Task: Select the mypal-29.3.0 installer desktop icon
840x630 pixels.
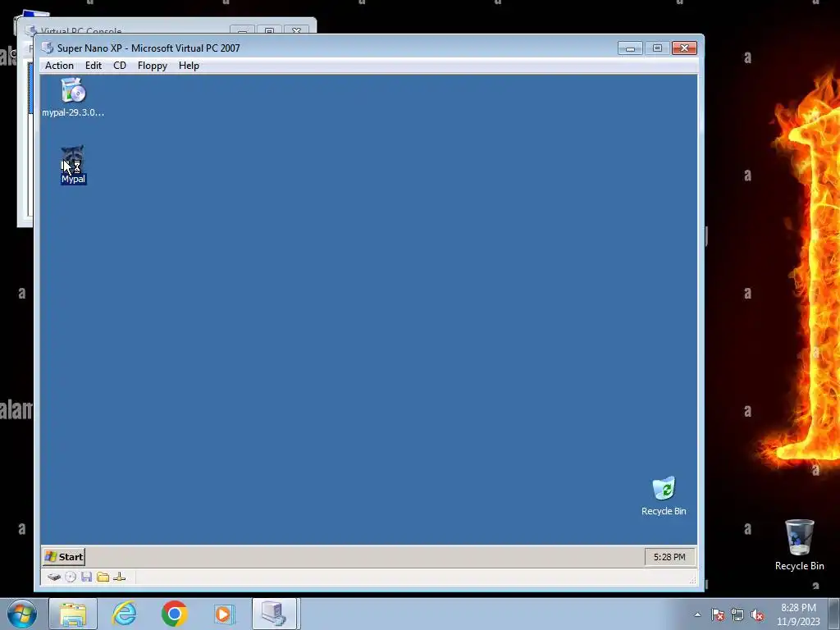Action: pyautogui.click(x=73, y=98)
